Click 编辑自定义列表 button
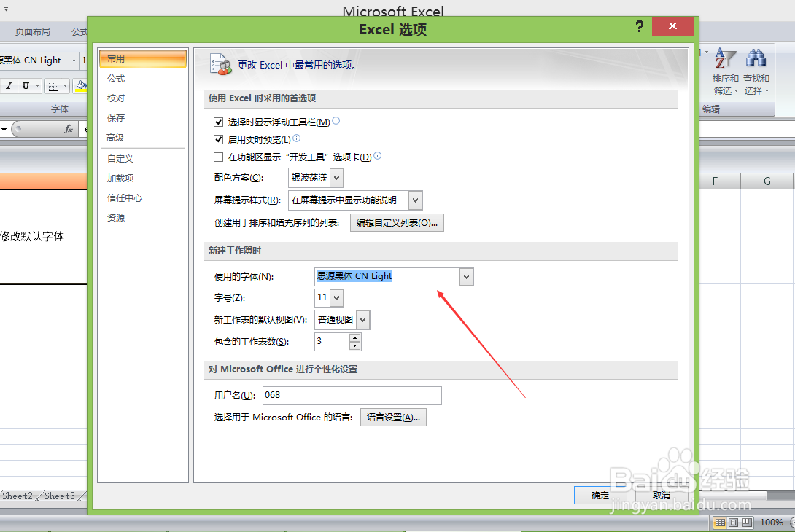Screen dimensions: 795x532 (x=397, y=223)
